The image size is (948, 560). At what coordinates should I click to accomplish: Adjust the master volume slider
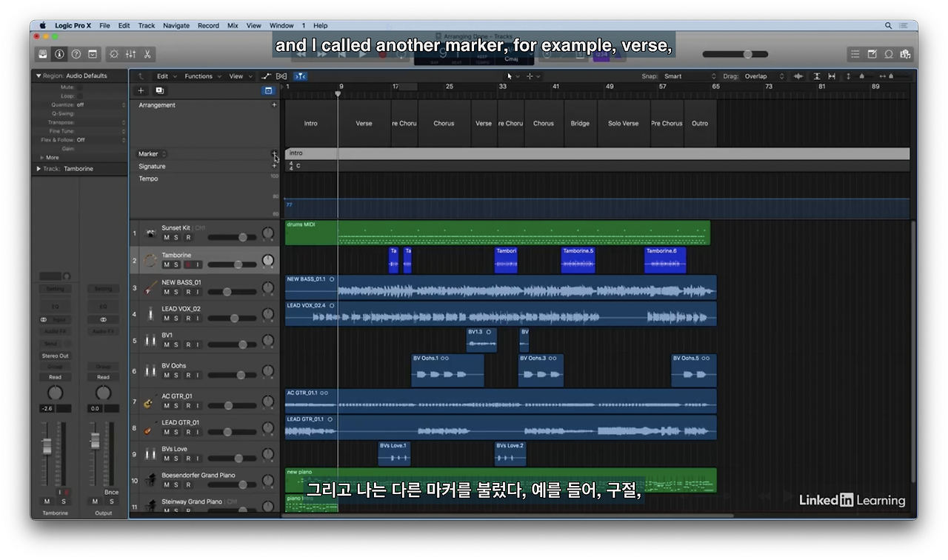735,54
